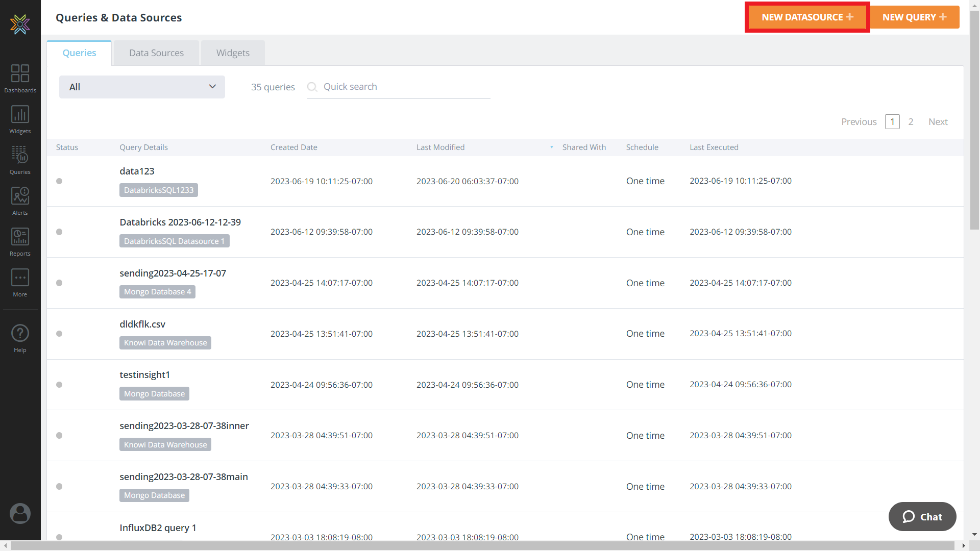
Task: Open query sending2023-04-25-17-07
Action: pyautogui.click(x=173, y=273)
